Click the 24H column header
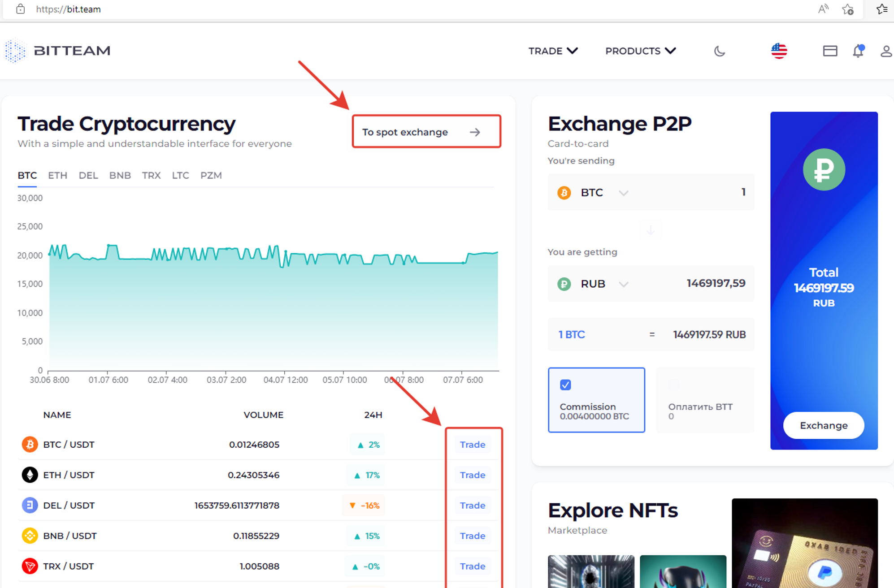894x588 pixels. pyautogui.click(x=373, y=415)
